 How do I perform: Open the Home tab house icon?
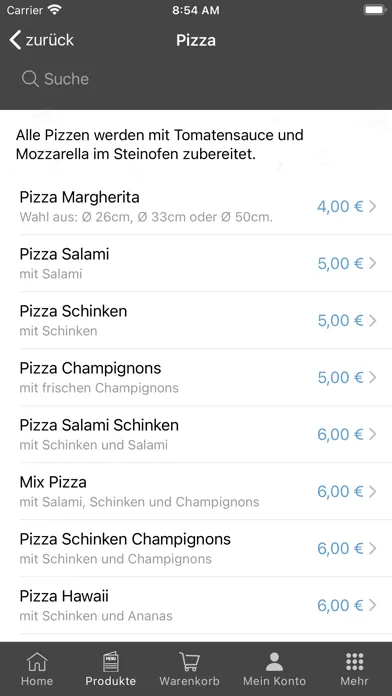(37, 661)
